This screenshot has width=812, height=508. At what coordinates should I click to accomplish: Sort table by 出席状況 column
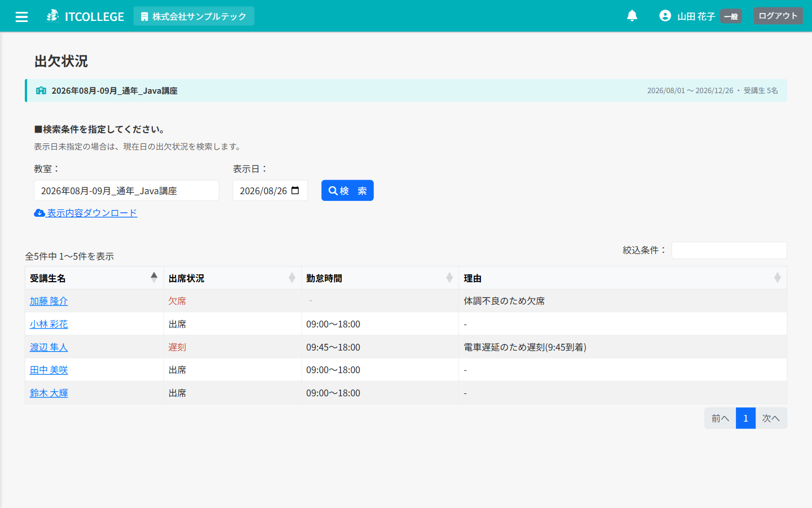[232, 278]
